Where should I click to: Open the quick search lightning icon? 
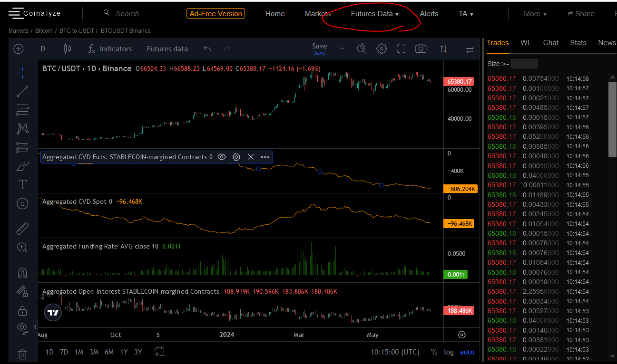tap(362, 48)
